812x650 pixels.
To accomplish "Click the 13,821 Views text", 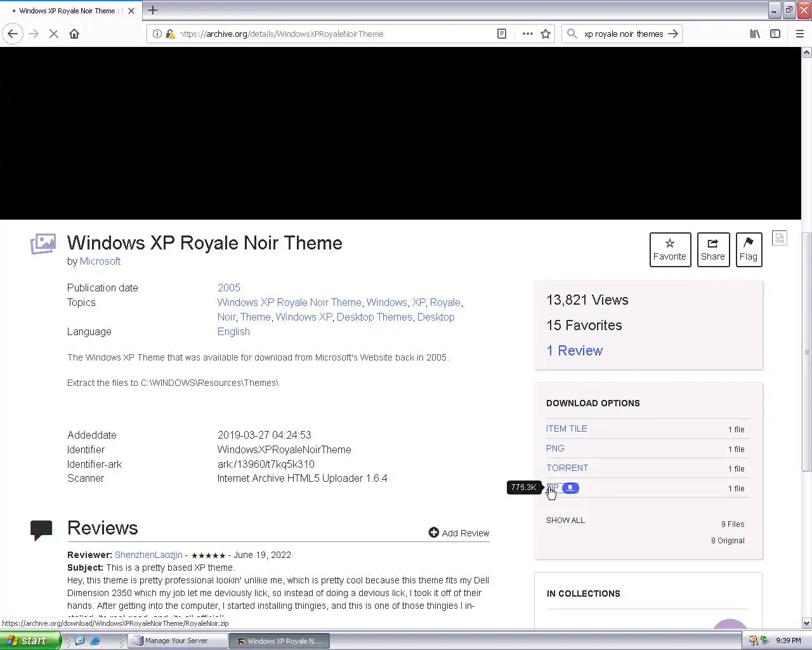I will (587, 300).
